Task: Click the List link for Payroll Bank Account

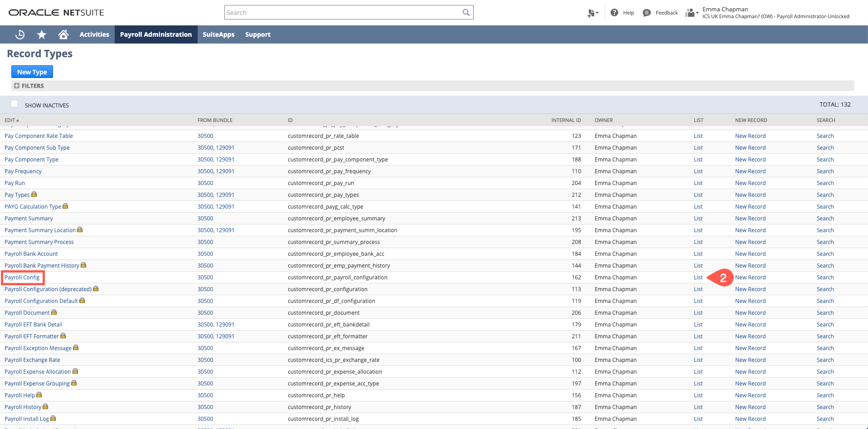Action: coord(698,253)
